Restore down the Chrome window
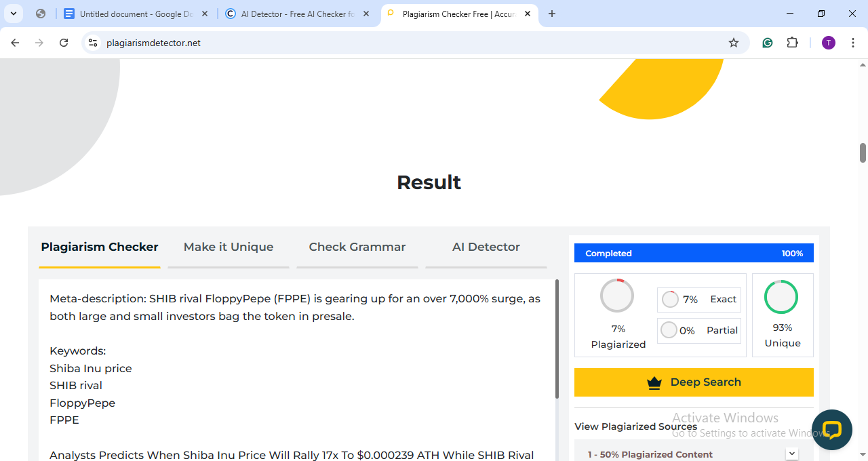Screen dimensions: 868x461 [x=821, y=14]
